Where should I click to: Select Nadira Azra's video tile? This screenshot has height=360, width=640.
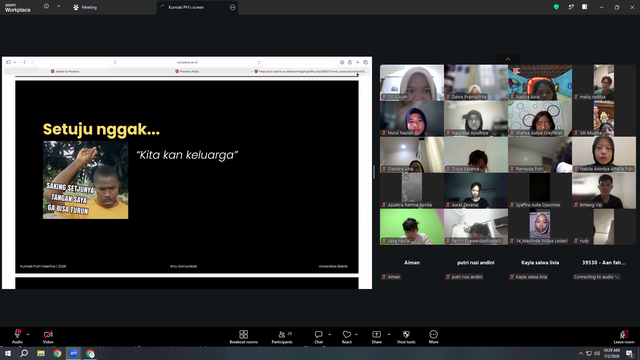point(540,82)
